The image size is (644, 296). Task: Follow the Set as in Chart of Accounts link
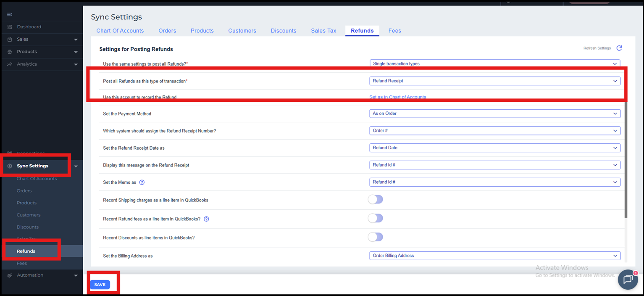(x=397, y=97)
